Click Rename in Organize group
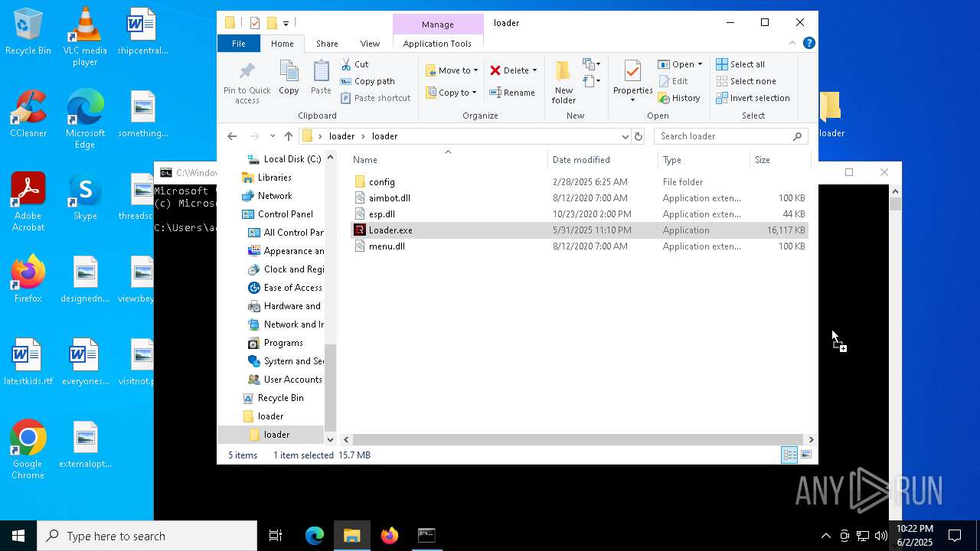980x551 pixels. click(x=512, y=93)
